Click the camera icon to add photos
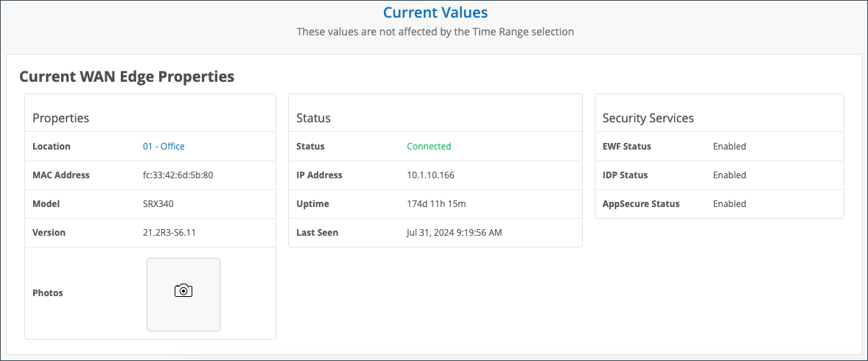This screenshot has width=868, height=361. 183,291
